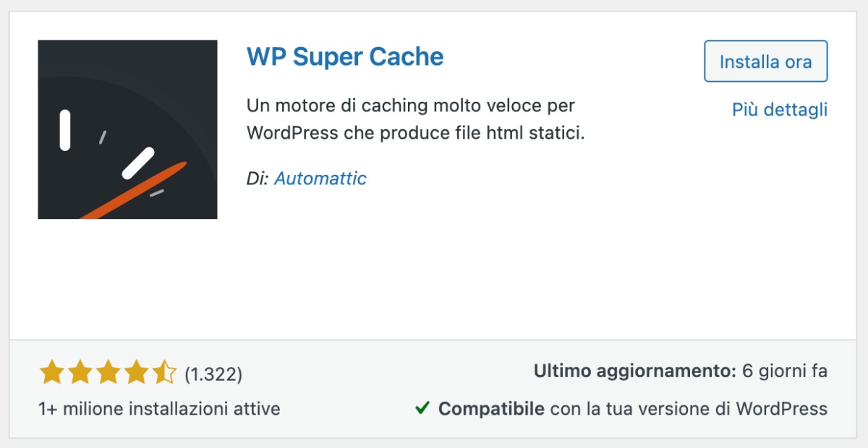868x448 pixels.
Task: Visit the Automattic author link
Action: pyautogui.click(x=320, y=178)
